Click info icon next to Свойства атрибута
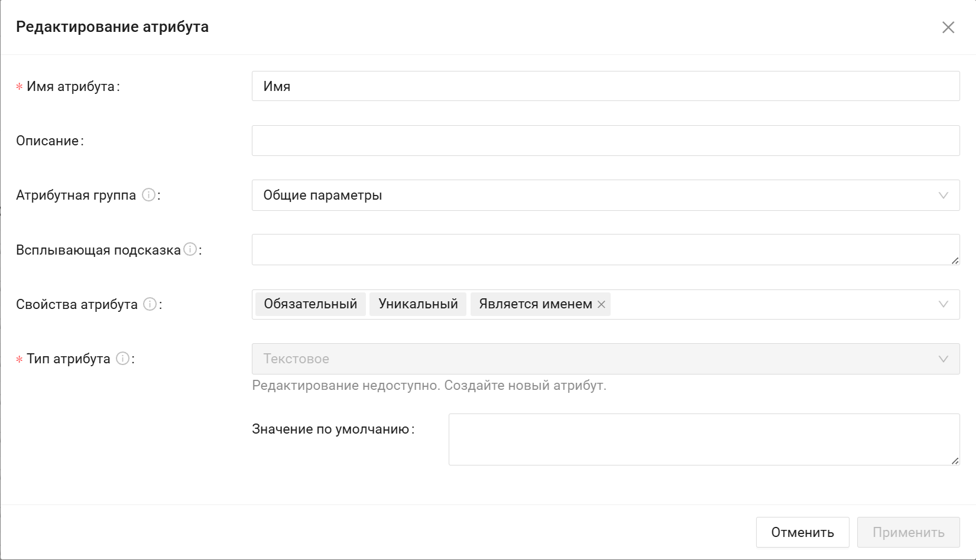Image resolution: width=976 pixels, height=560 pixels. pos(150,304)
